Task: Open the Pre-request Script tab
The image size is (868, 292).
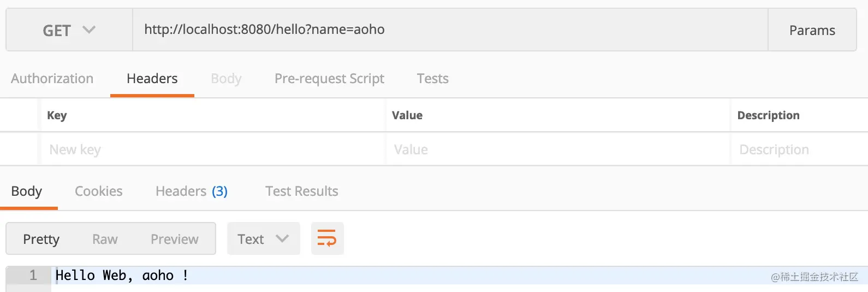Action: pos(329,79)
